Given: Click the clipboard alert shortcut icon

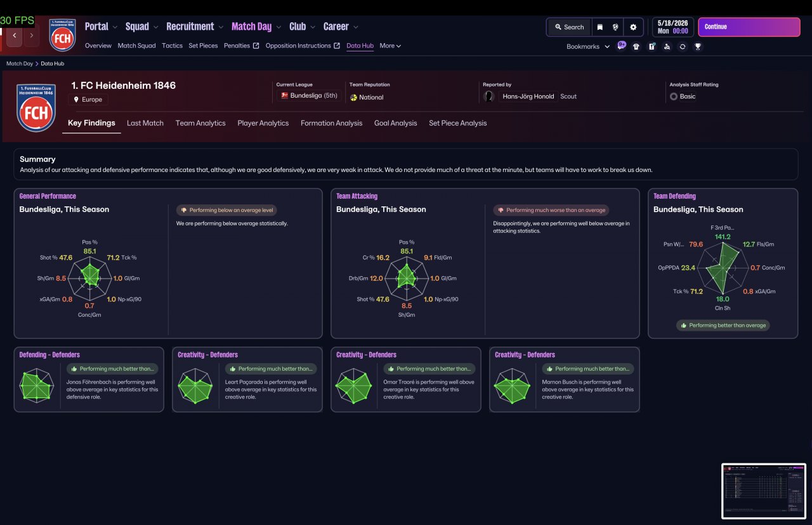Looking at the screenshot, I should coord(652,46).
